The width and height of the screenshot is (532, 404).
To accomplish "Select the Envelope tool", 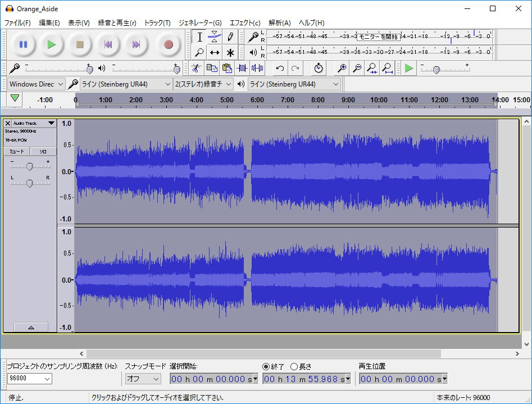I will [215, 37].
